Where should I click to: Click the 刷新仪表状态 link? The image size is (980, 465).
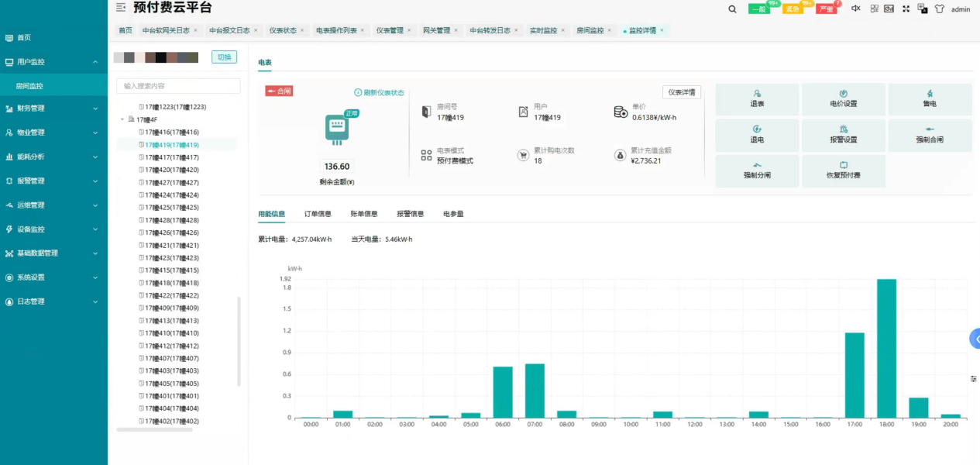(379, 92)
